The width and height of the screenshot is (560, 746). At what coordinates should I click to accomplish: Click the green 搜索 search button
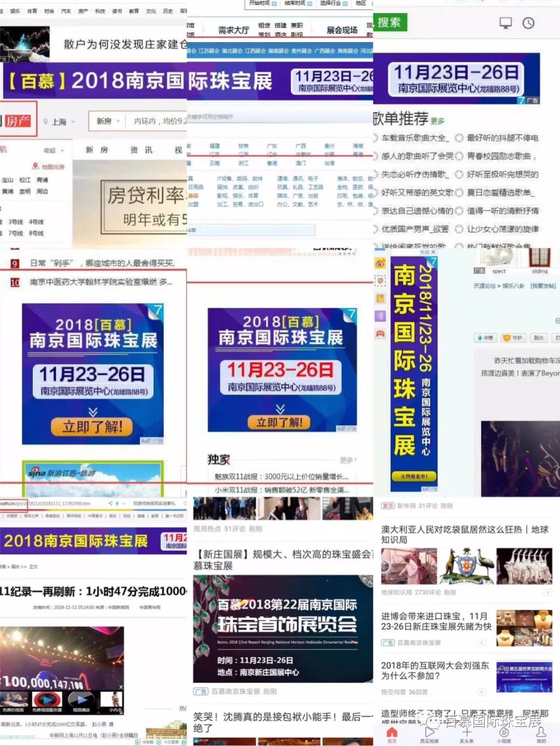pyautogui.click(x=390, y=22)
